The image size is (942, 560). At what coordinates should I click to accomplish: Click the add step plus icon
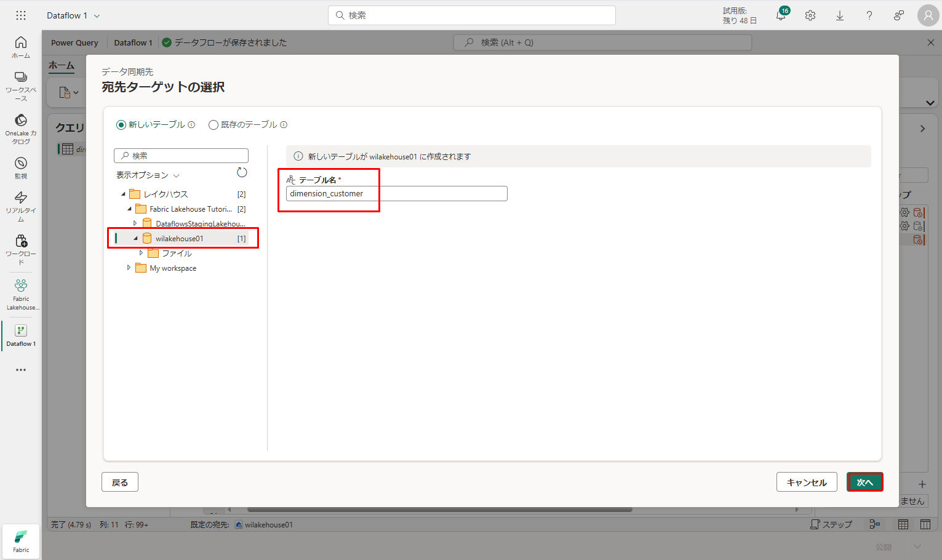(922, 484)
